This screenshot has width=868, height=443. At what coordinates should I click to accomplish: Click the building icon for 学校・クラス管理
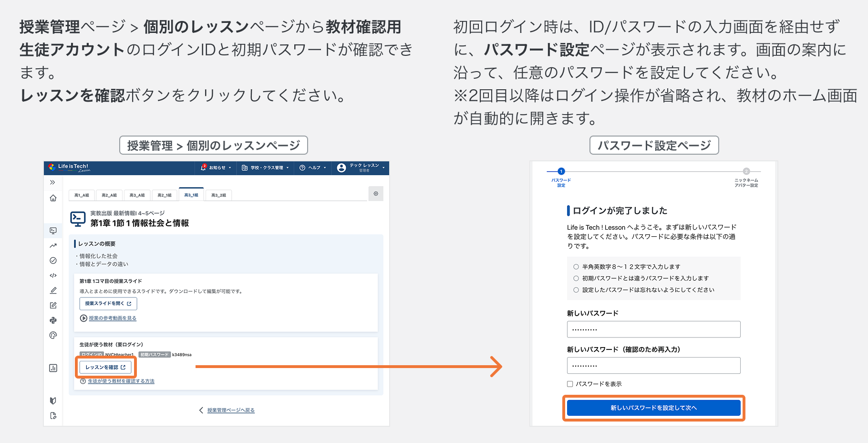click(245, 168)
